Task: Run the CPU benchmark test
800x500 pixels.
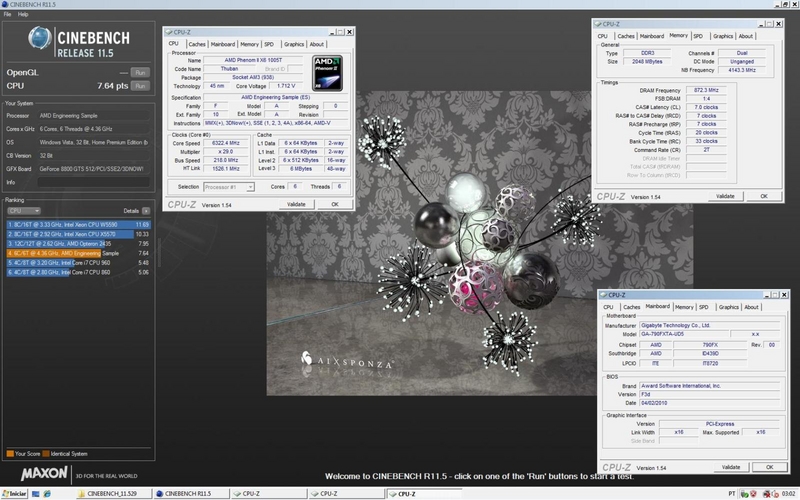Action: tap(140, 87)
